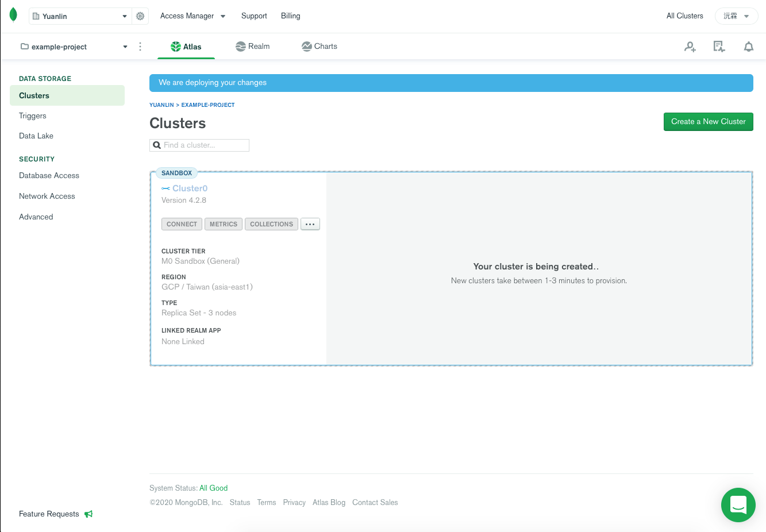Open Advanced security settings

[36, 217]
